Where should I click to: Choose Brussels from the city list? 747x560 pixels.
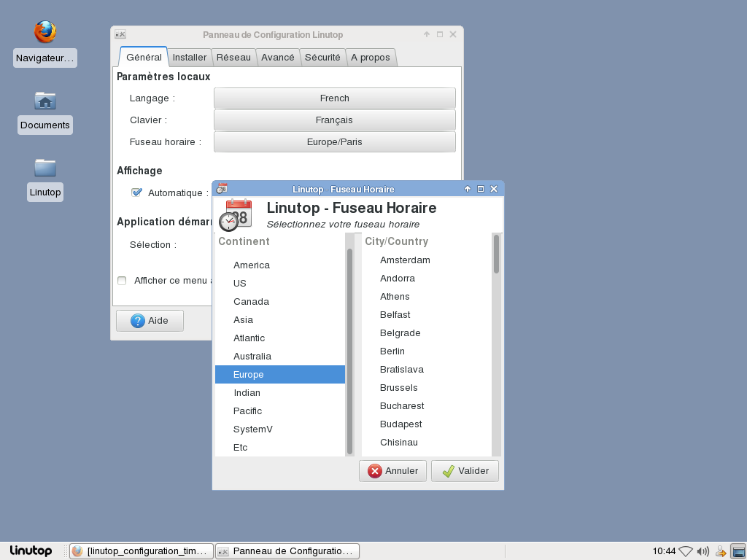pos(427,388)
